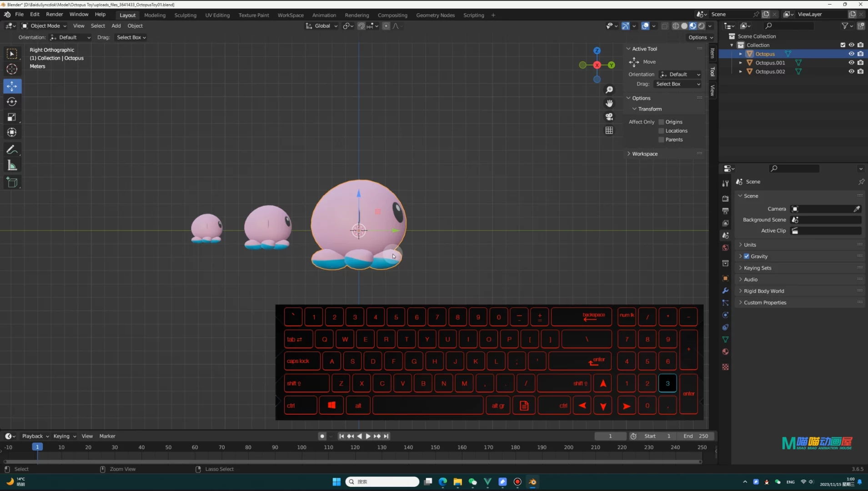Image resolution: width=868 pixels, height=491 pixels.
Task: Expand the Rigid Body World panel
Action: [763, 291]
